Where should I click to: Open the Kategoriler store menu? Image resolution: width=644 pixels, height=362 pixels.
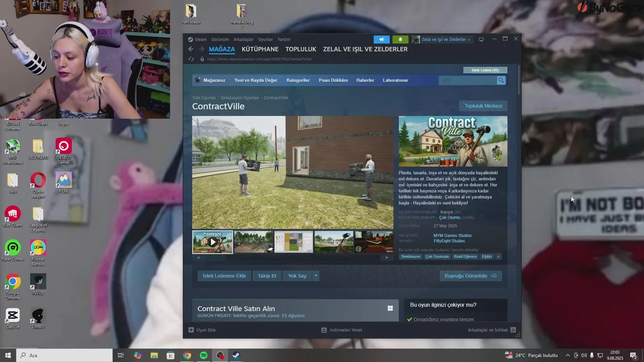pyautogui.click(x=298, y=80)
